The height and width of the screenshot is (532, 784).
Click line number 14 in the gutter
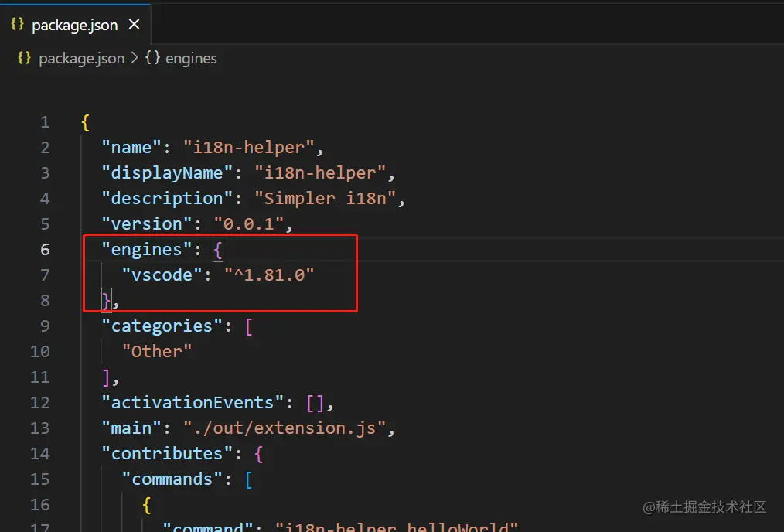40,453
